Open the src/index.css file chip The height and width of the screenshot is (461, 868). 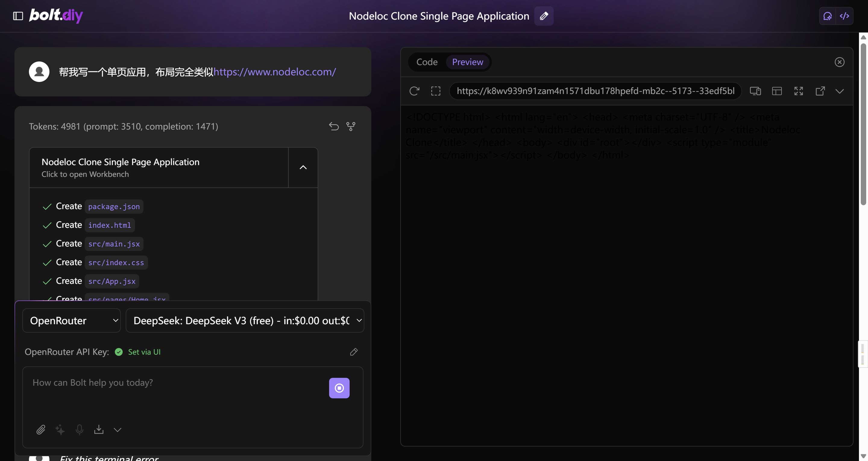tap(116, 262)
